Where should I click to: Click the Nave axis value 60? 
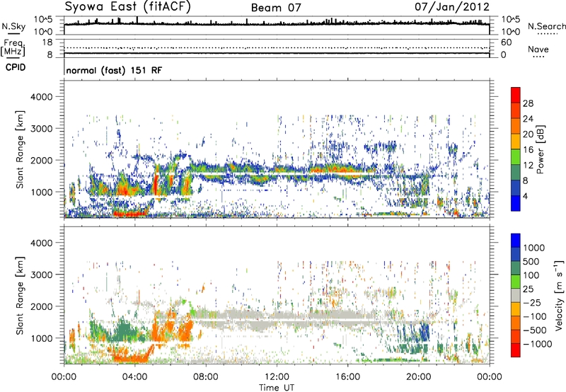click(507, 42)
